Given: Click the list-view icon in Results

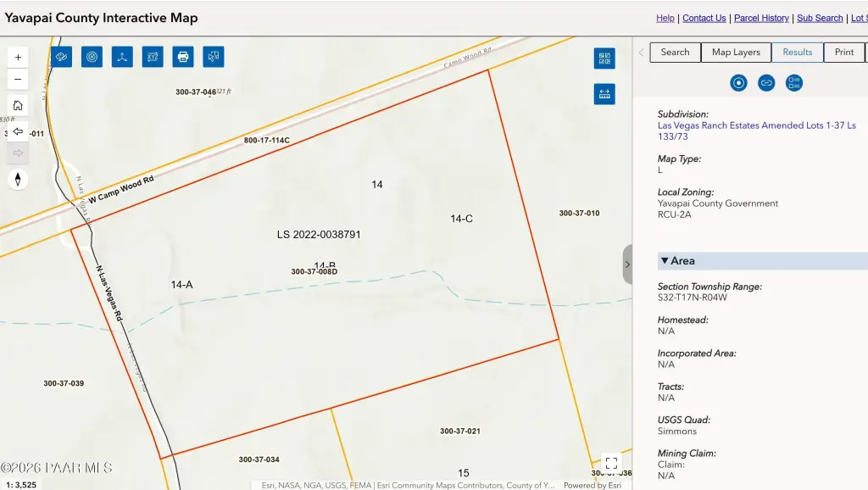Looking at the screenshot, I should (793, 83).
